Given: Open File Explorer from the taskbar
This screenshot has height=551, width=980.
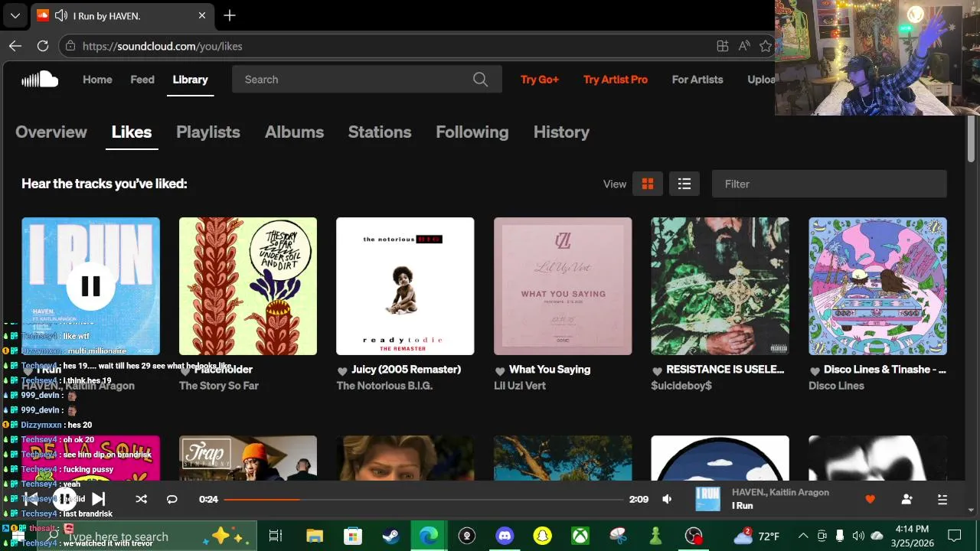Looking at the screenshot, I should coord(315,536).
